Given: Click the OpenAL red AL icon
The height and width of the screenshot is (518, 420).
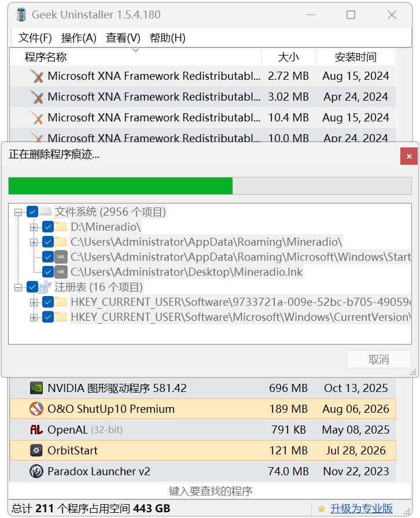Looking at the screenshot, I should point(36,430).
